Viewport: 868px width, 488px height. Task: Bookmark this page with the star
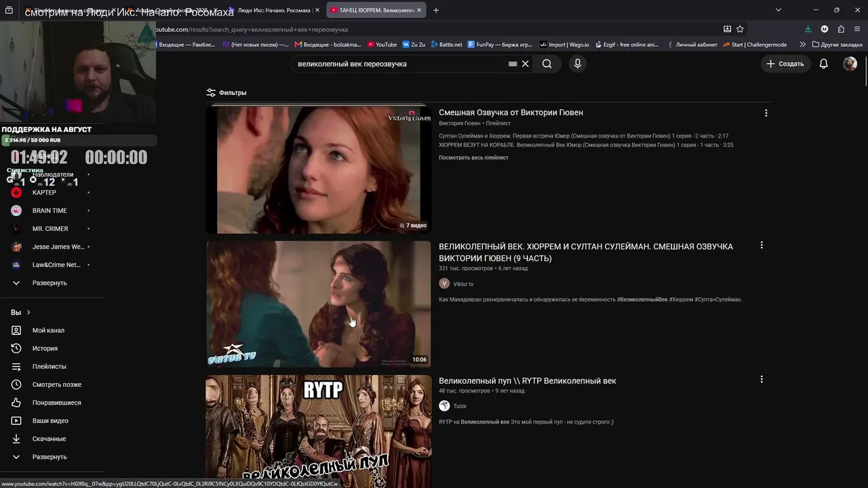740,29
